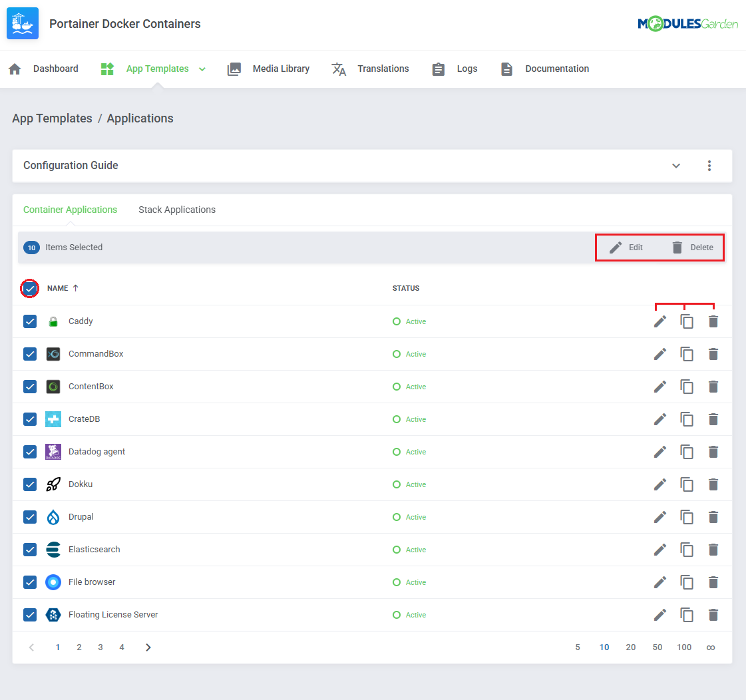746x700 pixels.
Task: Delete the Drupal application
Action: [x=713, y=517]
